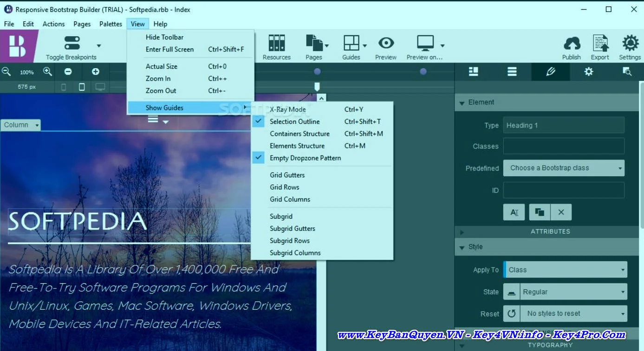Open the Edit menu
644x351 pixels.
[x=28, y=24]
